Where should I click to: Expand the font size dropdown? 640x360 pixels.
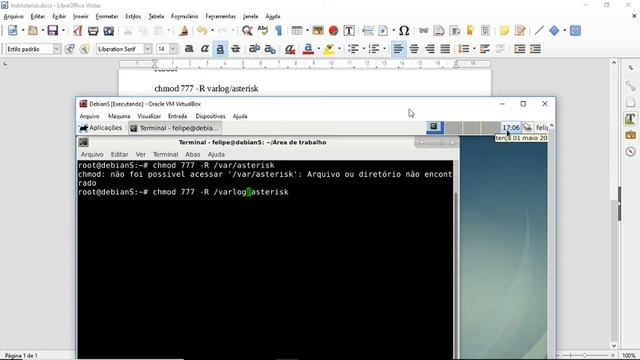pos(173,49)
